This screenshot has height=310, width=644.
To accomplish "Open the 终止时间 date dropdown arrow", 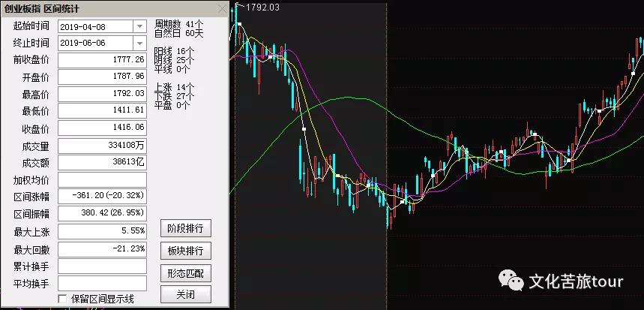I will coord(139,44).
